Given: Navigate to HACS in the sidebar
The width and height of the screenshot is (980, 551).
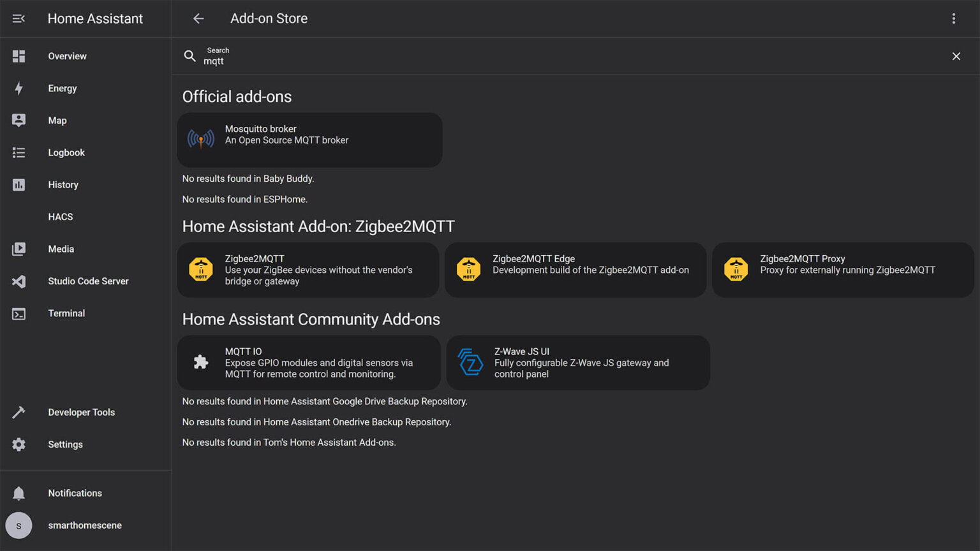Looking at the screenshot, I should tap(61, 217).
